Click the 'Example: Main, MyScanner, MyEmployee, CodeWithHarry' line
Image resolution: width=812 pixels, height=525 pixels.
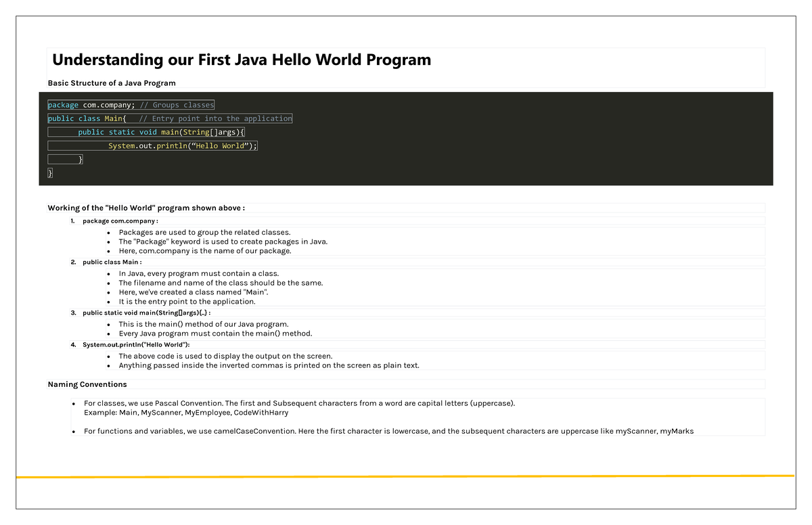186,412
